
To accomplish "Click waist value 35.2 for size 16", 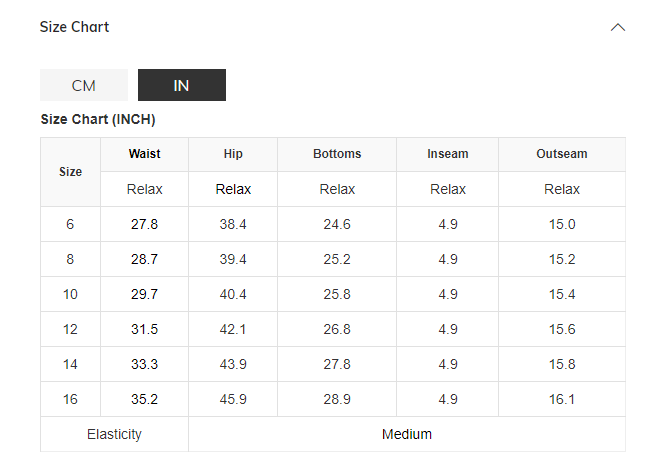I will click(x=144, y=399).
